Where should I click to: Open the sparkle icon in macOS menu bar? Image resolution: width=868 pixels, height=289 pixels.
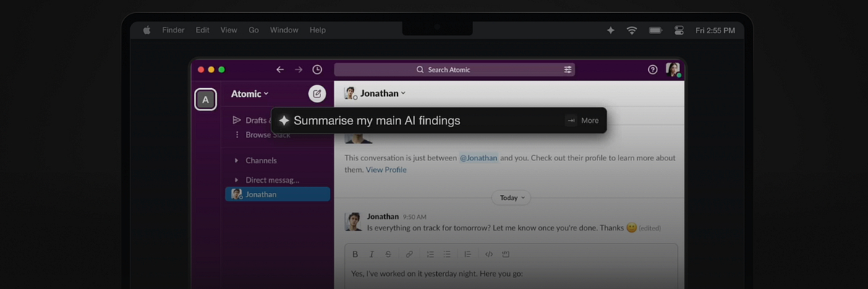tap(610, 30)
